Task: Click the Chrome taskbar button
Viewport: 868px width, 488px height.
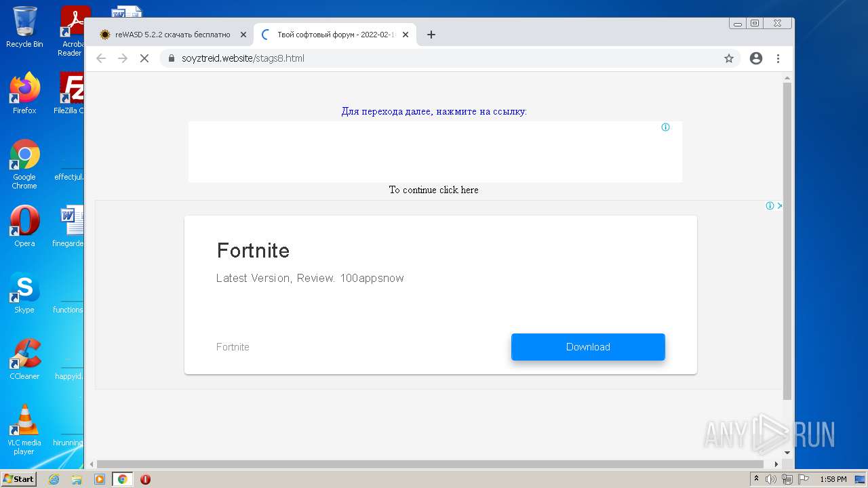Action: tap(122, 479)
